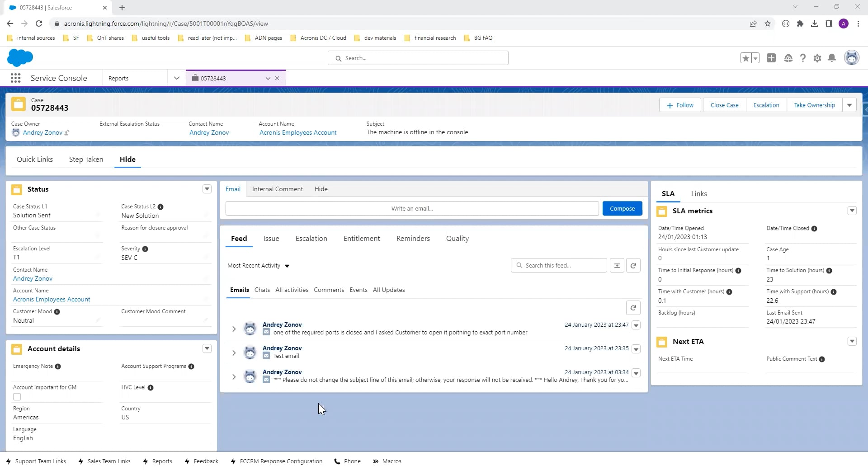Switch to the Internal Comment tab

tap(277, 189)
